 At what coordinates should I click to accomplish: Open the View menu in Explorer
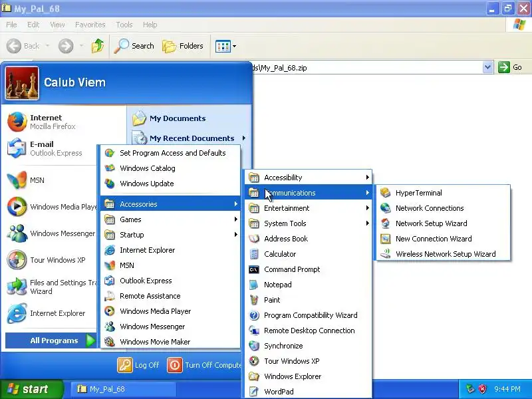click(57, 25)
